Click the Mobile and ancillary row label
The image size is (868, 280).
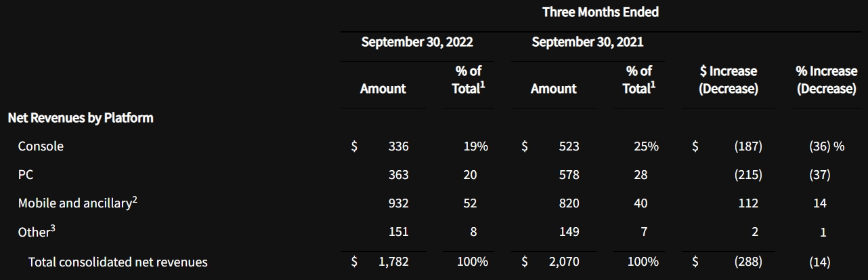(73, 203)
